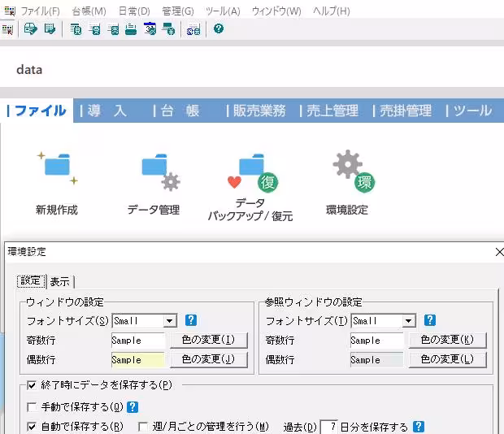
Task: Click the customer ledger toolbar icon with arrow
Action: (x=31, y=29)
